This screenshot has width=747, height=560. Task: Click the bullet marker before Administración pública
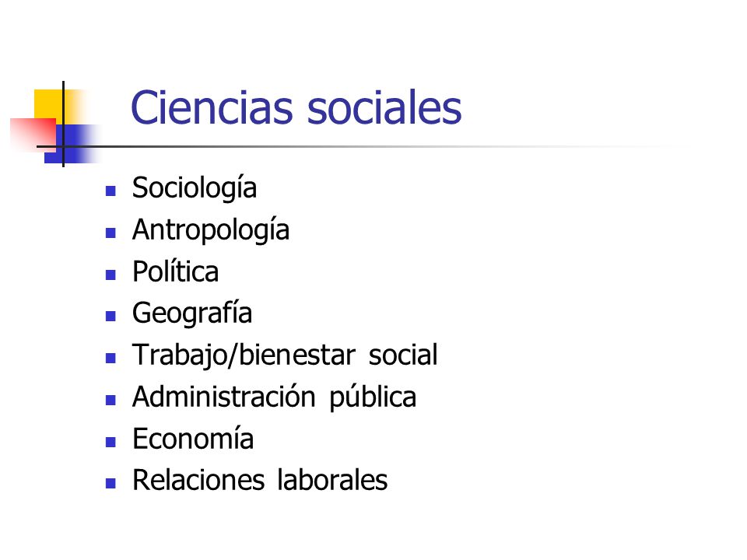(110, 400)
